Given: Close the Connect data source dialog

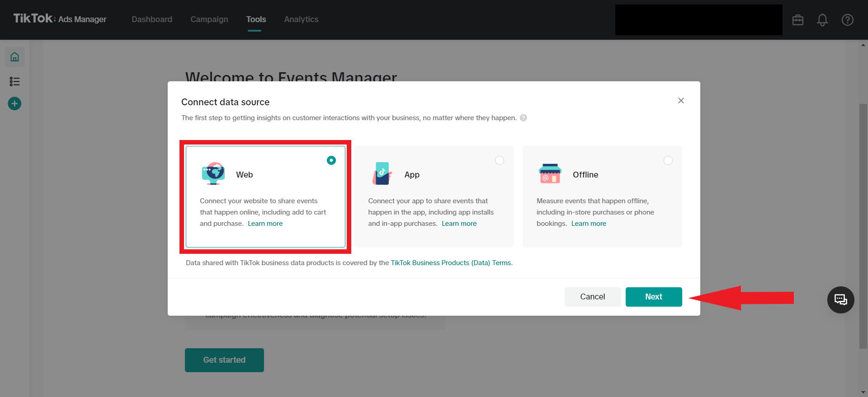Looking at the screenshot, I should [681, 101].
